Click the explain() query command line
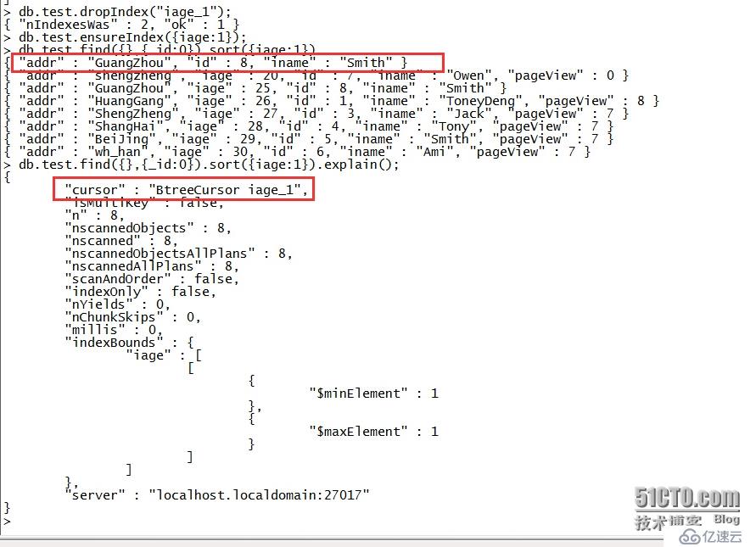Viewport: 756px width, 547px height. pos(202,165)
